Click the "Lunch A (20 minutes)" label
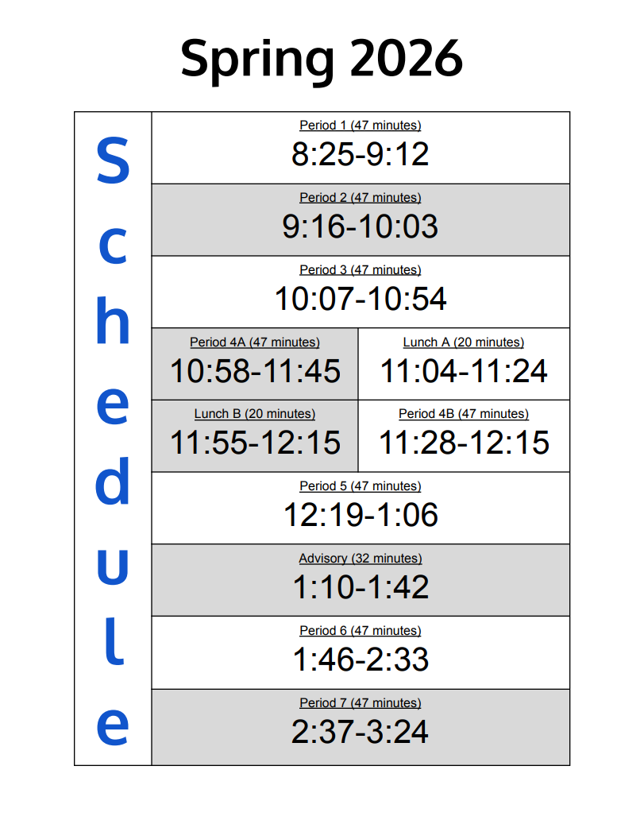This screenshot has height=824, width=644. coord(463,342)
